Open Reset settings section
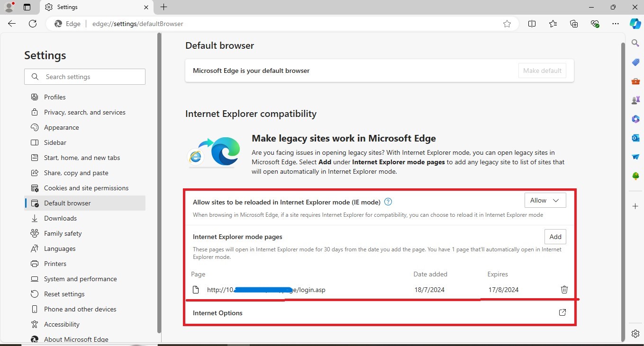The image size is (644, 346). pos(85,294)
